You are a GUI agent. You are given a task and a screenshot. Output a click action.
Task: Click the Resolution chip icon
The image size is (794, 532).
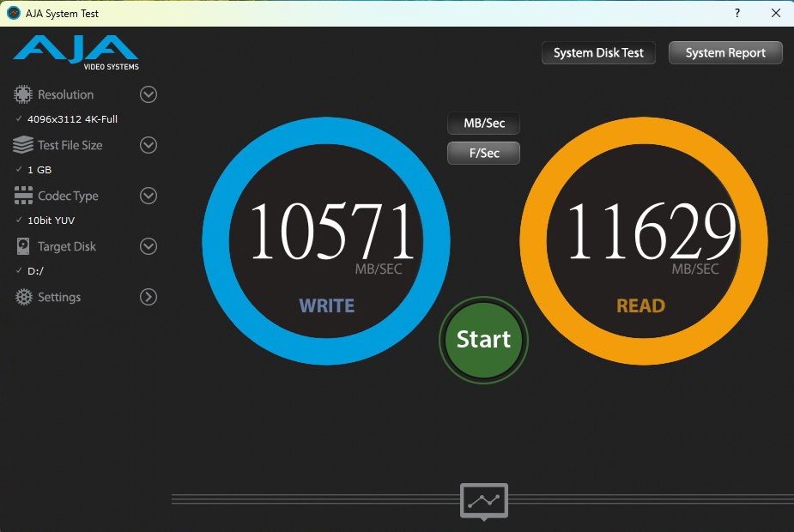[23, 94]
